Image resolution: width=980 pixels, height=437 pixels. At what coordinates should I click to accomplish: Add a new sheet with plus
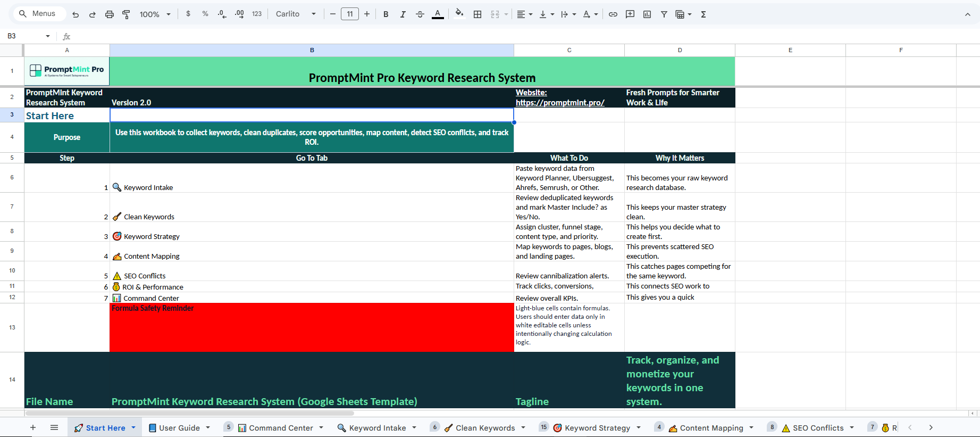33,427
